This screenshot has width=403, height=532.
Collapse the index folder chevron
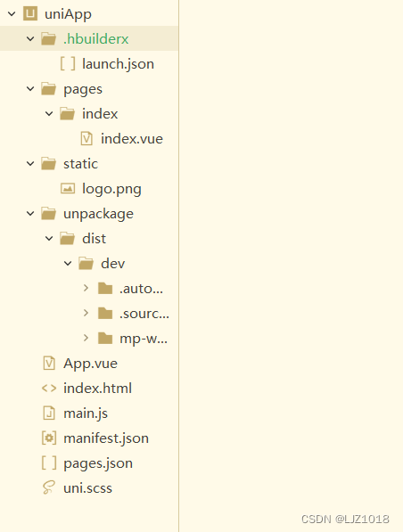pyautogui.click(x=49, y=114)
